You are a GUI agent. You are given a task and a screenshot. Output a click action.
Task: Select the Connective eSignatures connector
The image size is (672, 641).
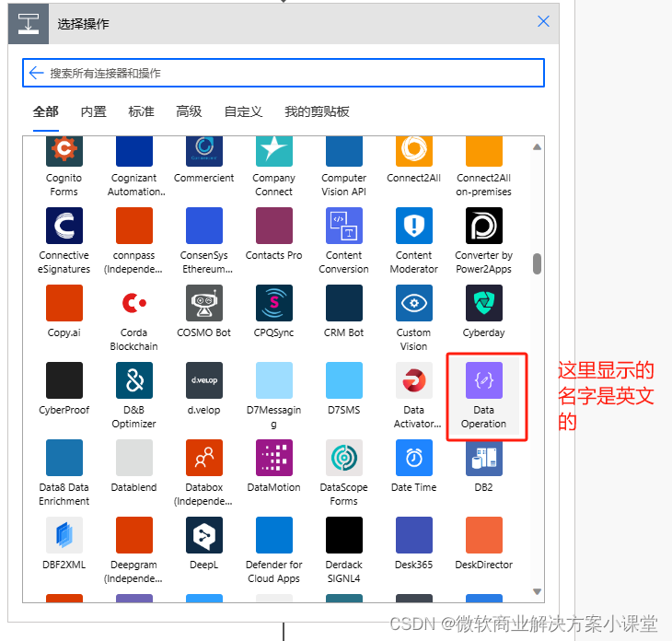(64, 226)
